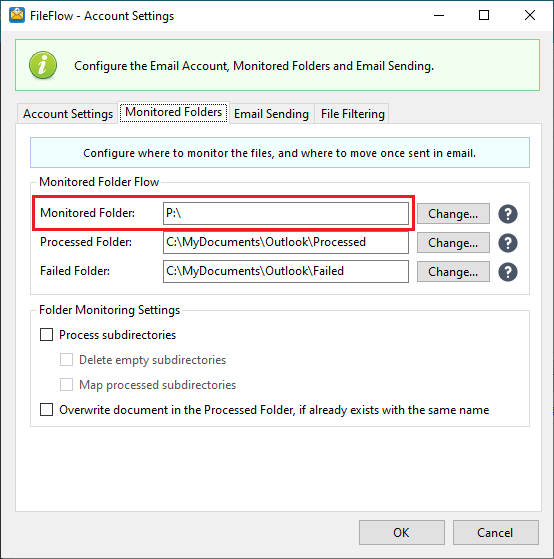Select the Monitored Folders tab

pos(174,112)
